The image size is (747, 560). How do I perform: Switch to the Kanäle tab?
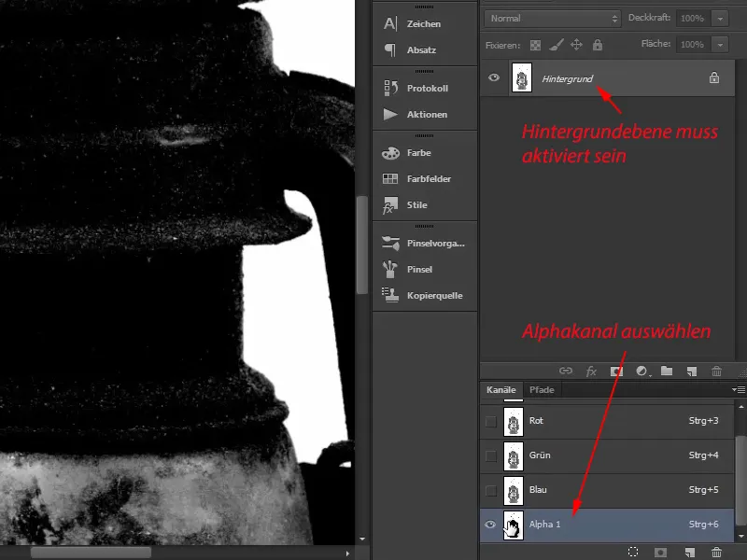tap(501, 389)
